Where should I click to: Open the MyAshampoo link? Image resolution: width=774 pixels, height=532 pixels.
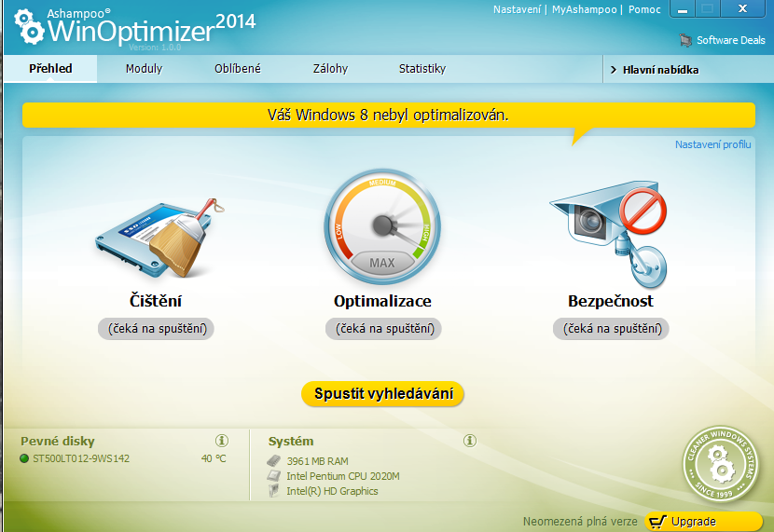pos(584,9)
